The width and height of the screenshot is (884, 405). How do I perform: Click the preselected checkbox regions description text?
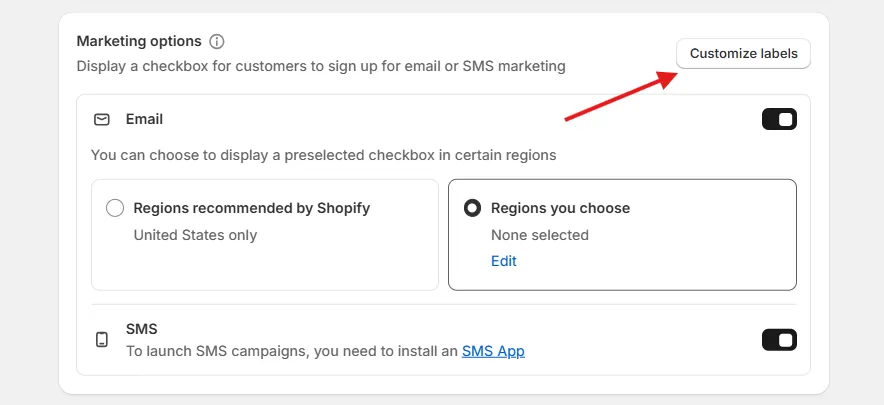click(x=324, y=155)
